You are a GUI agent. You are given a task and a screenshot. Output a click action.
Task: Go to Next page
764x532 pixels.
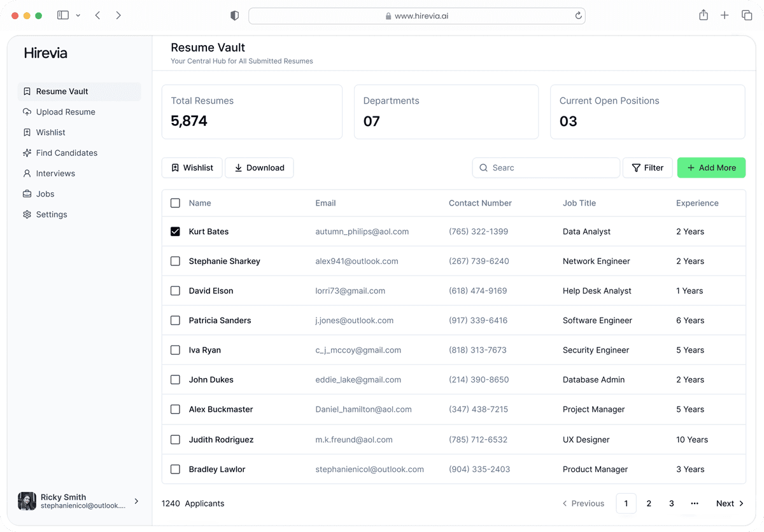pyautogui.click(x=730, y=503)
